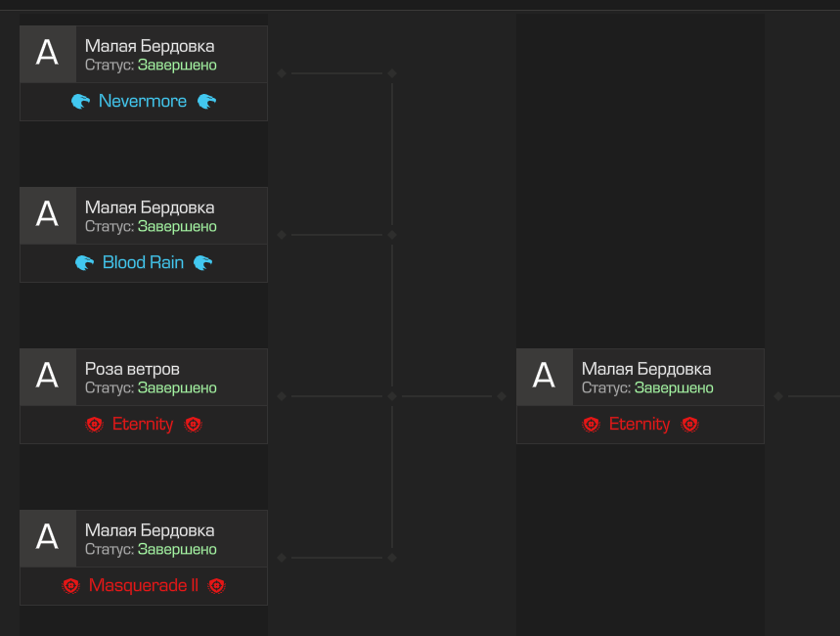
Task: Click the left eagle icon beside Blood Rain
Action: [x=84, y=262]
